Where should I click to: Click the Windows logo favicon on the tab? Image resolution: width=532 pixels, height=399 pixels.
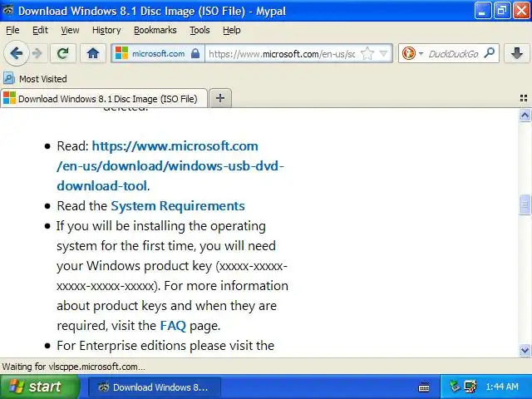click(x=9, y=98)
